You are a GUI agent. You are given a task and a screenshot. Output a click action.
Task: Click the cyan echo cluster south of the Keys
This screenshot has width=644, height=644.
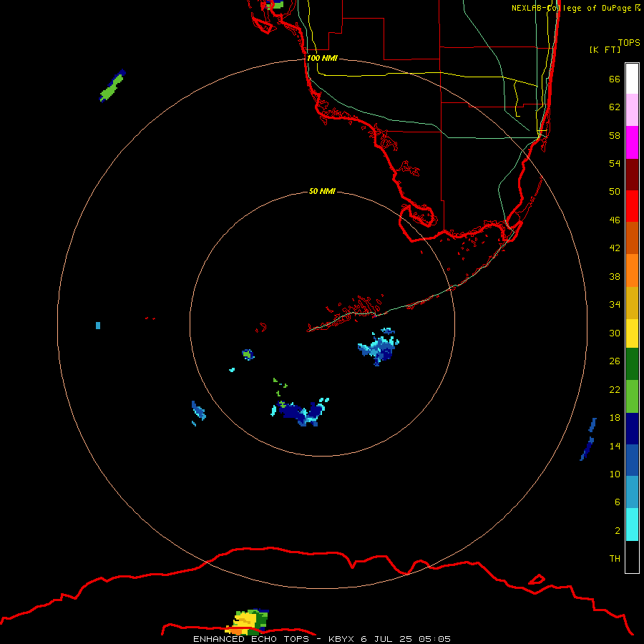pos(379,346)
